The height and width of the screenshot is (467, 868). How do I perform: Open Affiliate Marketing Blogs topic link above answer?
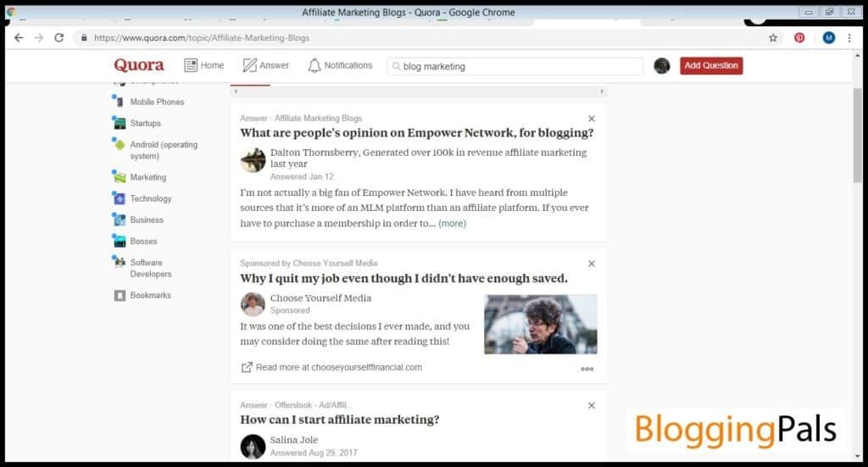pyautogui.click(x=319, y=119)
